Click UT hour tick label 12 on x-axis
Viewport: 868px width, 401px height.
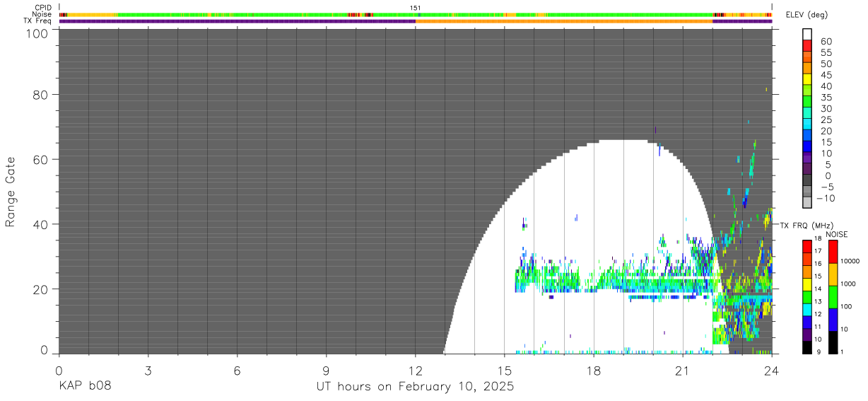coord(416,370)
